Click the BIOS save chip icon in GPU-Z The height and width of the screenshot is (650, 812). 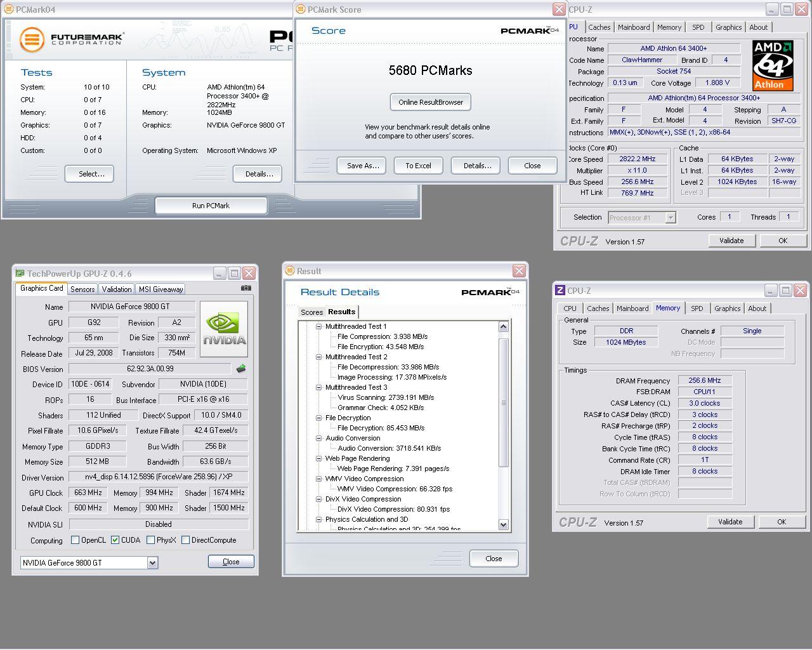(241, 368)
